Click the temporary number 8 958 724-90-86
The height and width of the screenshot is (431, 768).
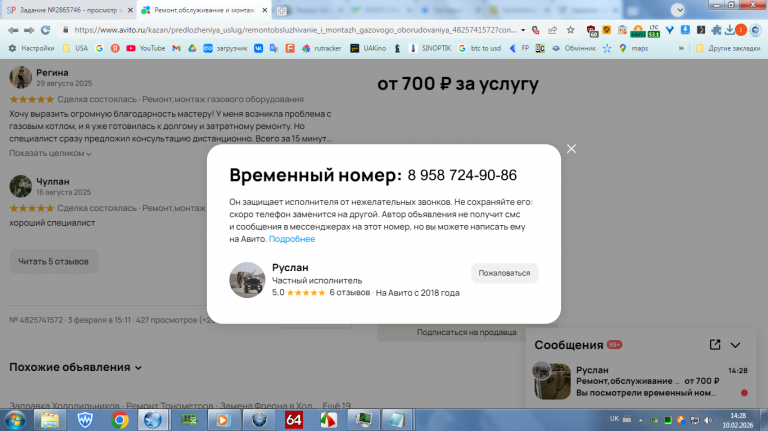click(x=462, y=175)
